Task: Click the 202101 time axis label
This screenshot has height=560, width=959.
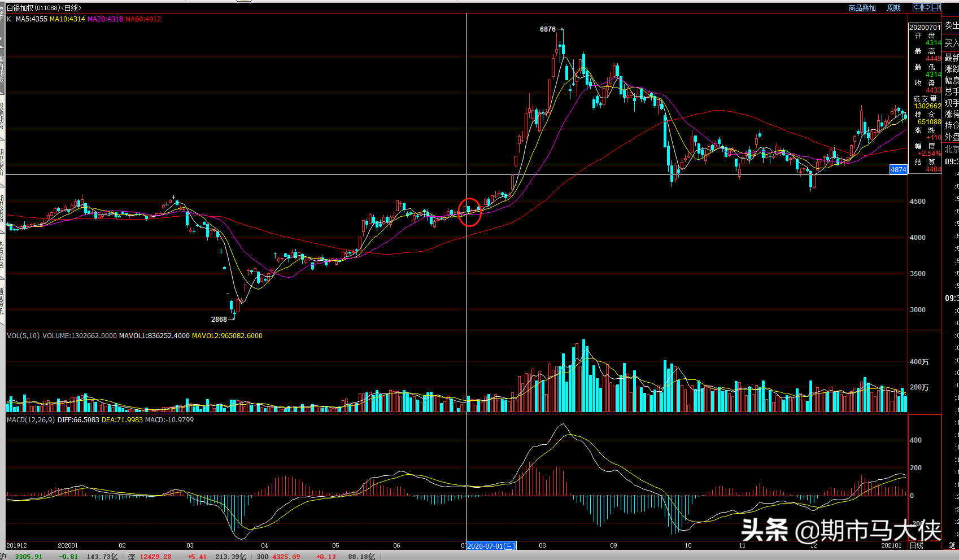Action: click(x=891, y=546)
